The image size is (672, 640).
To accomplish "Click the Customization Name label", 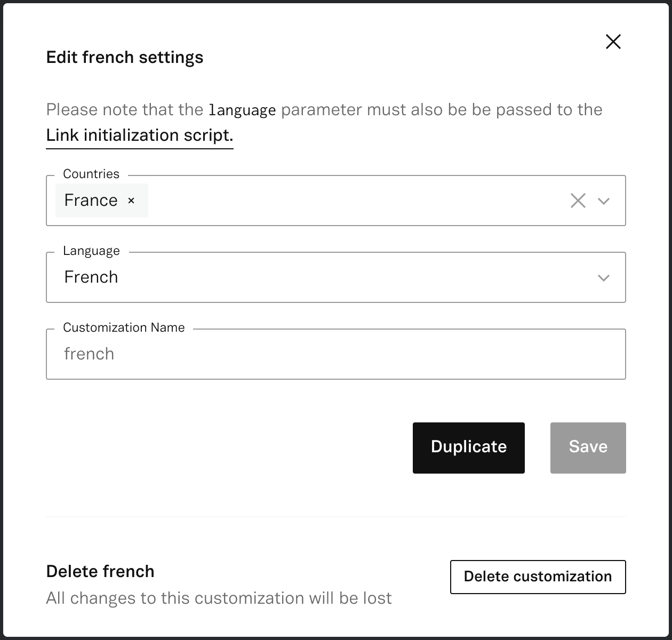I will coord(124,327).
